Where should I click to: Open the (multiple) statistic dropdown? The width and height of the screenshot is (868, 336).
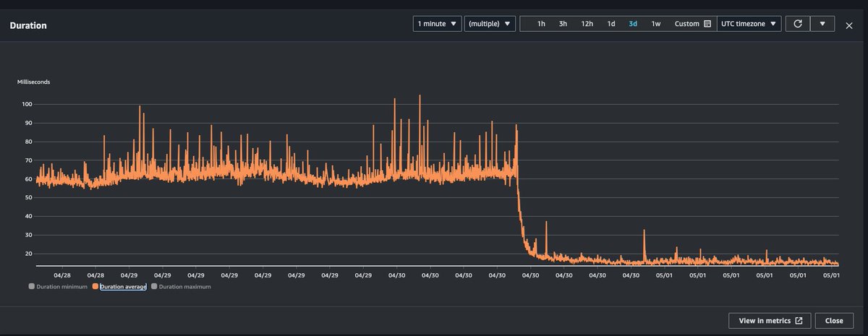[x=490, y=24]
